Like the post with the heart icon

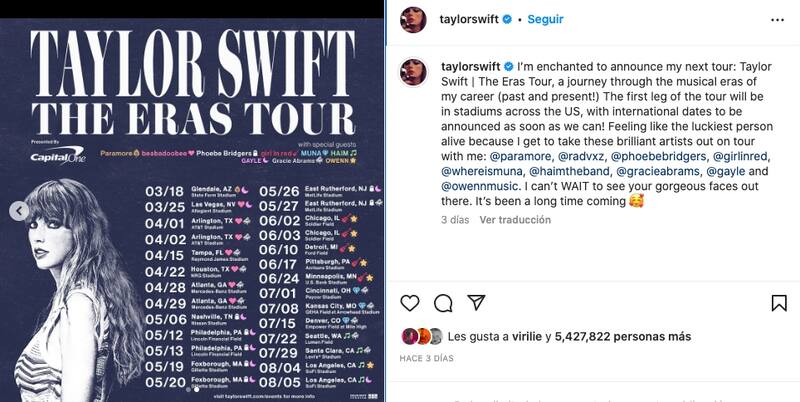[410, 302]
